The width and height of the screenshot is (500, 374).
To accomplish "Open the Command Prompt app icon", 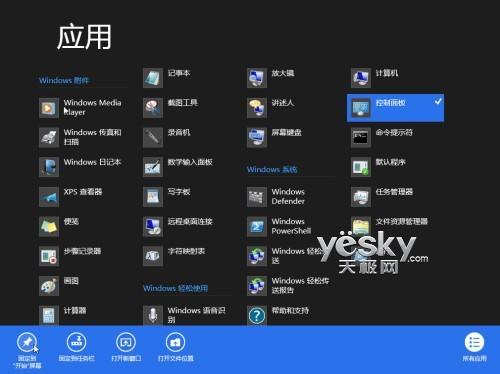I will coord(361,137).
